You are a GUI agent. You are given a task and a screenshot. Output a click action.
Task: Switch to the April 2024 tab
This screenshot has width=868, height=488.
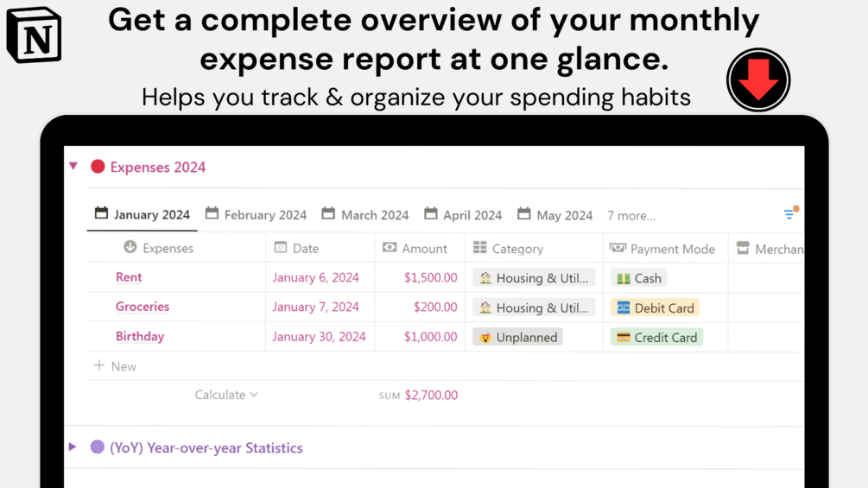click(463, 215)
